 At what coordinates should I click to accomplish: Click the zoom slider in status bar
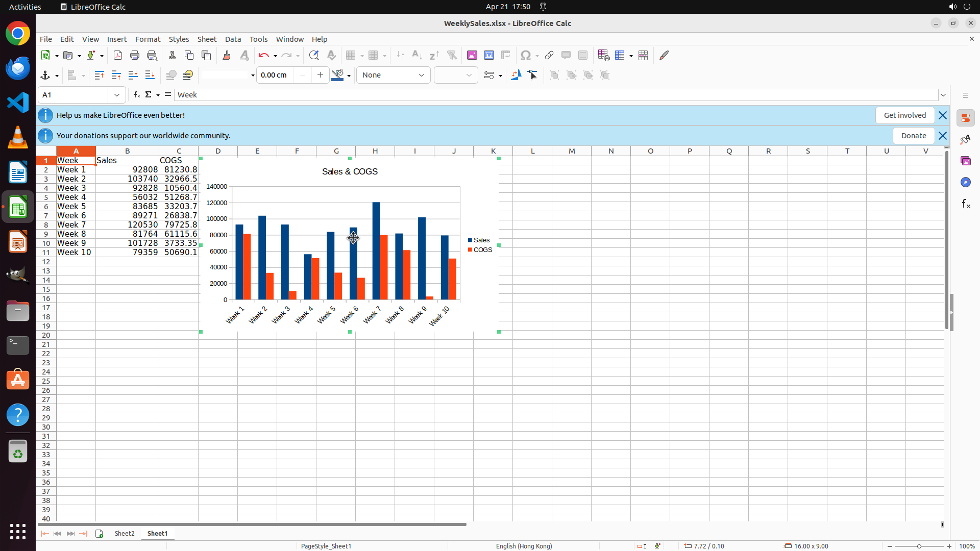919,546
